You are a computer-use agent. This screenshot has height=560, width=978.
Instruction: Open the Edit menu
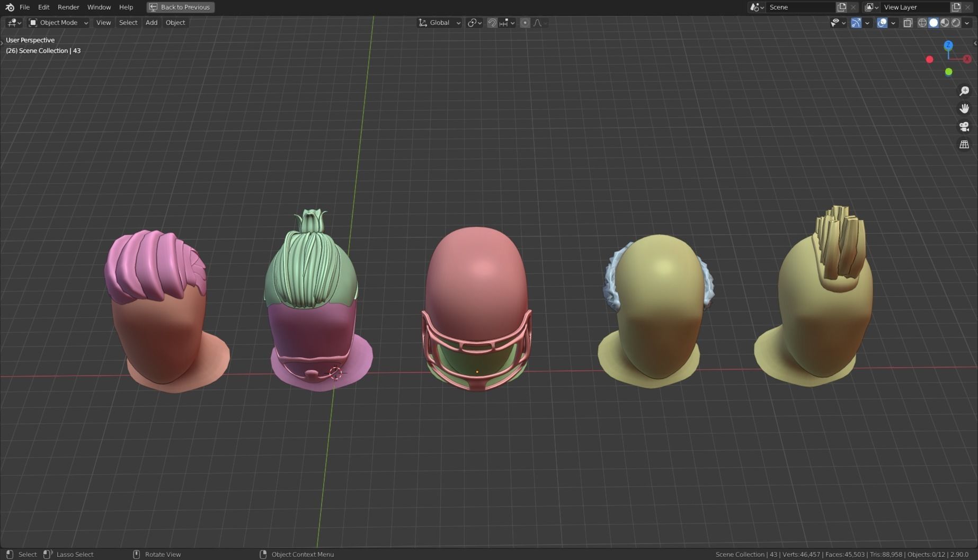43,7
